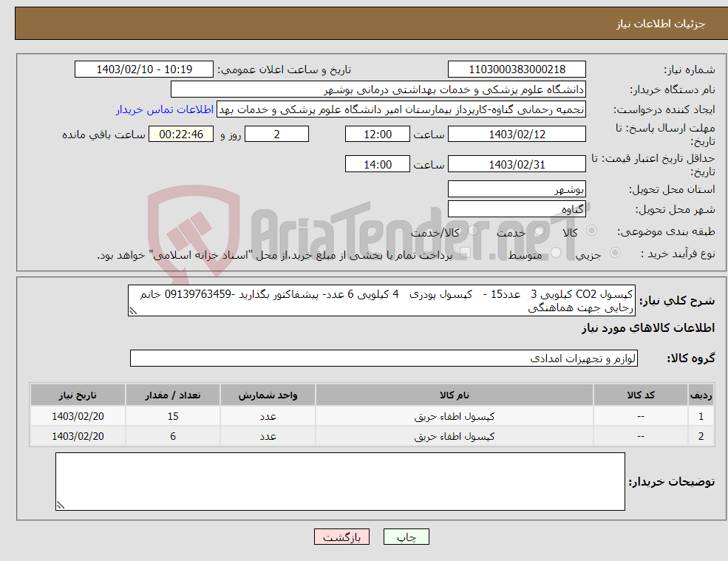Image resolution: width=728 pixels, height=561 pixels.
Task: Click the واحد شمارش column header
Action: pyautogui.click(x=268, y=395)
